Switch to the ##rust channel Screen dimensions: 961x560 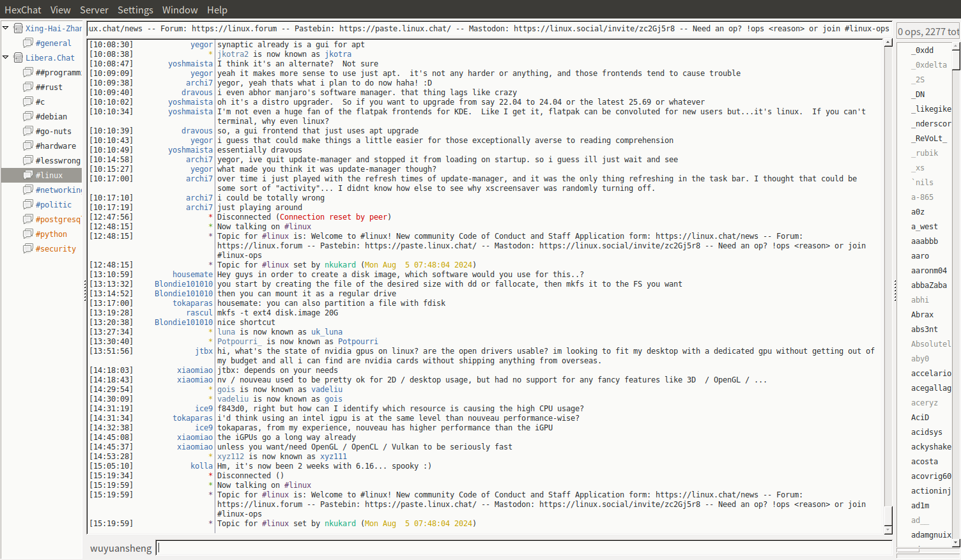tap(49, 87)
